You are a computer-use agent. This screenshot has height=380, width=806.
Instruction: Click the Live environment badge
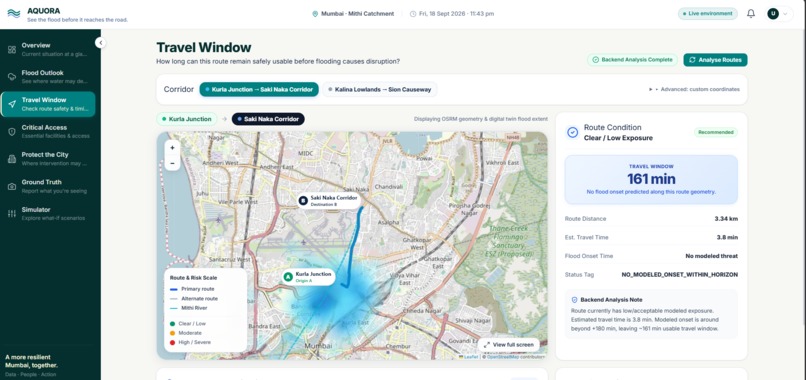[x=707, y=13]
